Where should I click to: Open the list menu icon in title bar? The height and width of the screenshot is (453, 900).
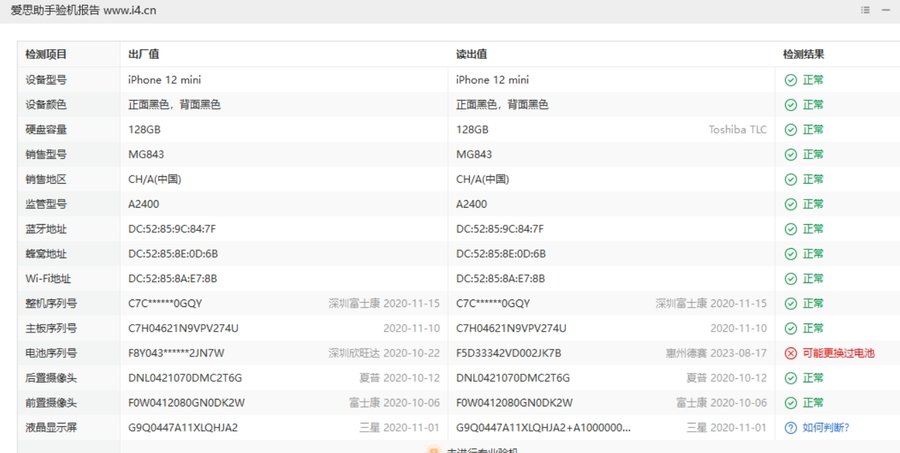tap(866, 10)
